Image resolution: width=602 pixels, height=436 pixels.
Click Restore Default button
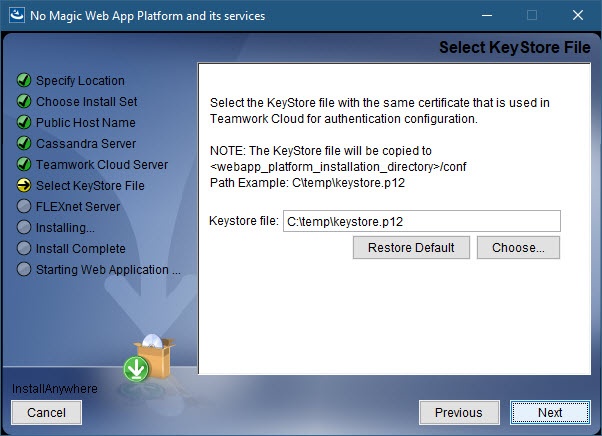click(x=411, y=248)
